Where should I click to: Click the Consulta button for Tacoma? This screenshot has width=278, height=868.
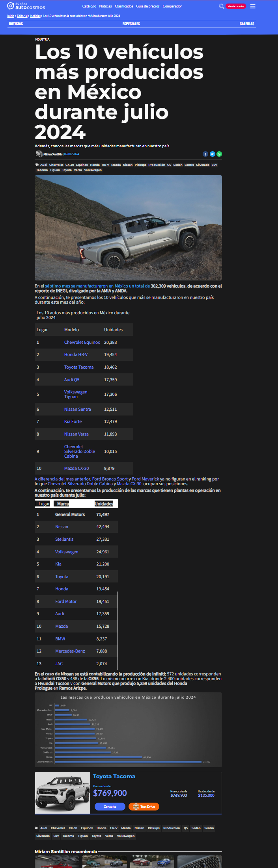pyautogui.click(x=110, y=807)
